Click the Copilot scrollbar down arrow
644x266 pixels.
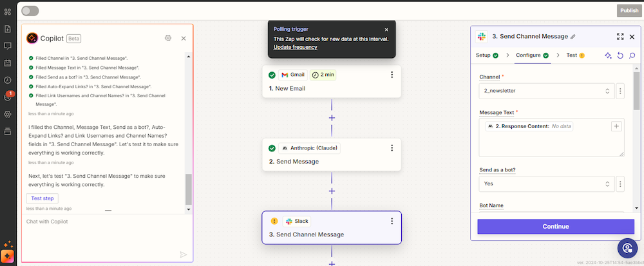(189, 209)
